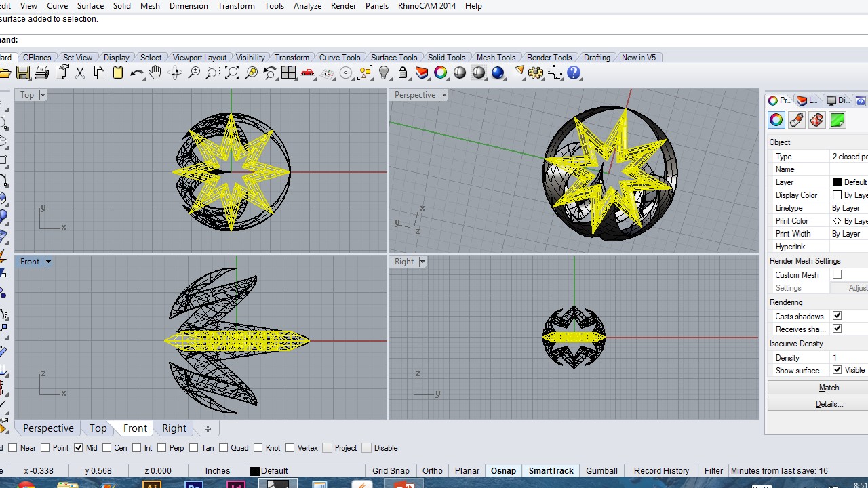Open the Options gear icon
The width and height of the screenshot is (868, 488).
pos(536,73)
